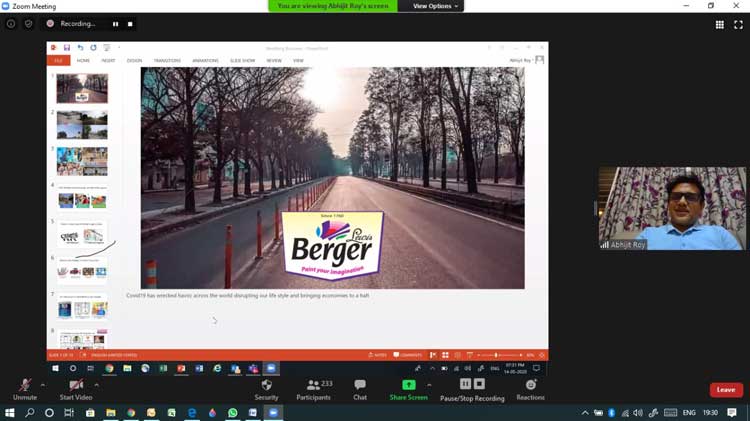750x421 pixels.
Task: Select slide 3 thumbnail
Action: pyautogui.click(x=82, y=161)
